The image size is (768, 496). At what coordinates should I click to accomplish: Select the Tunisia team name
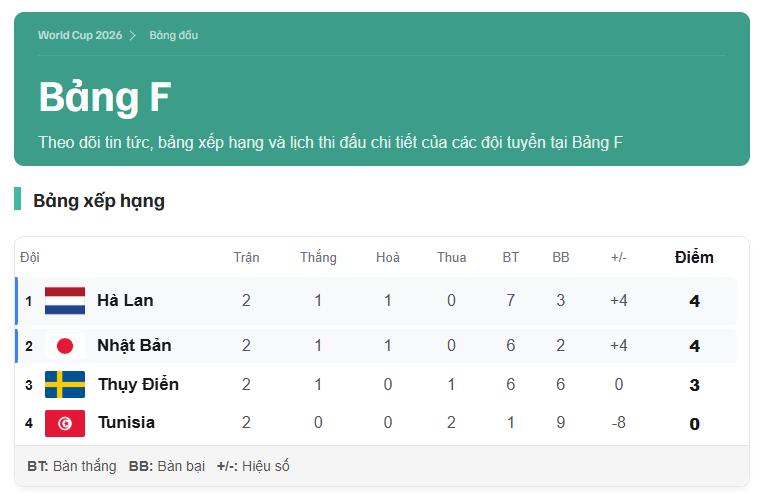(126, 423)
